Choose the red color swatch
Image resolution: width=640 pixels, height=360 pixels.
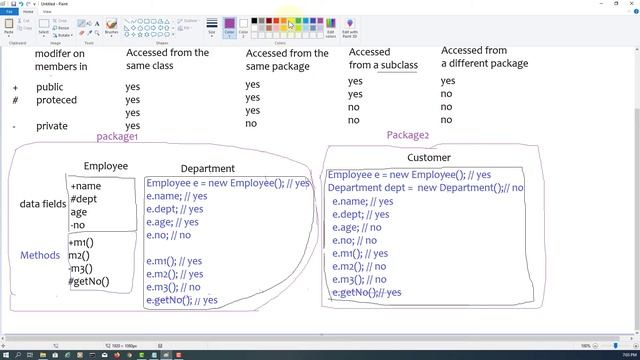click(x=276, y=21)
